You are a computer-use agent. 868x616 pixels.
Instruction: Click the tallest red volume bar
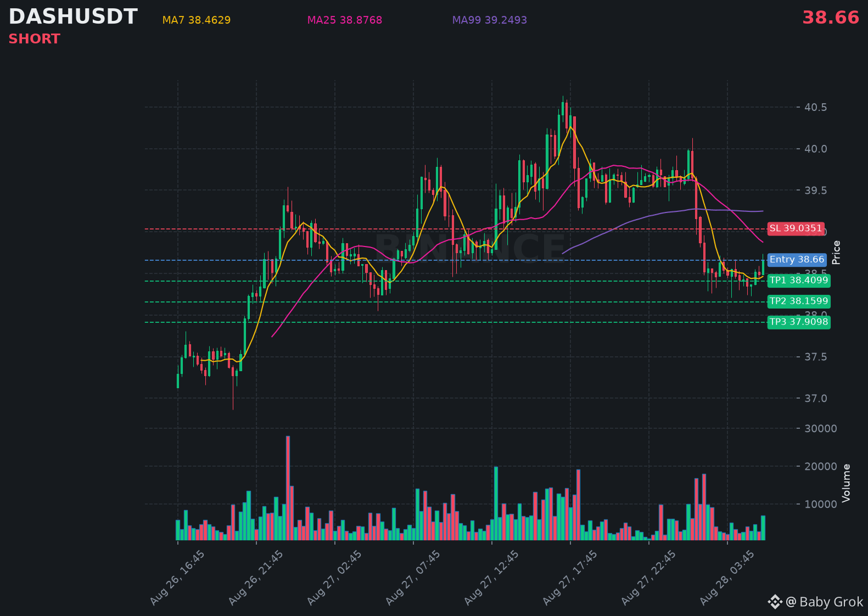(x=288, y=488)
